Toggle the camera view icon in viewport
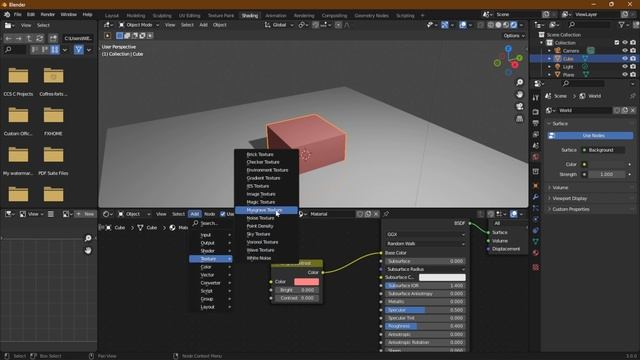 tap(520, 107)
